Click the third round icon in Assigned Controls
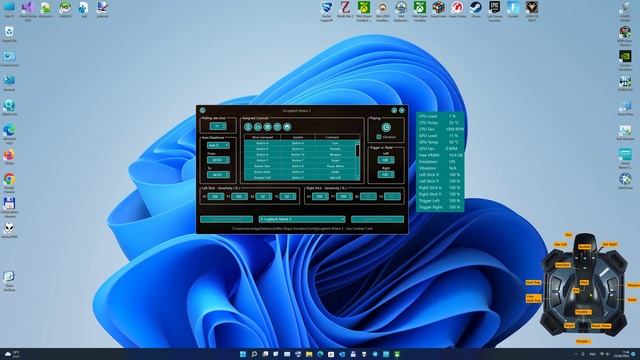Viewport: 640px width, 360px height. click(x=267, y=127)
